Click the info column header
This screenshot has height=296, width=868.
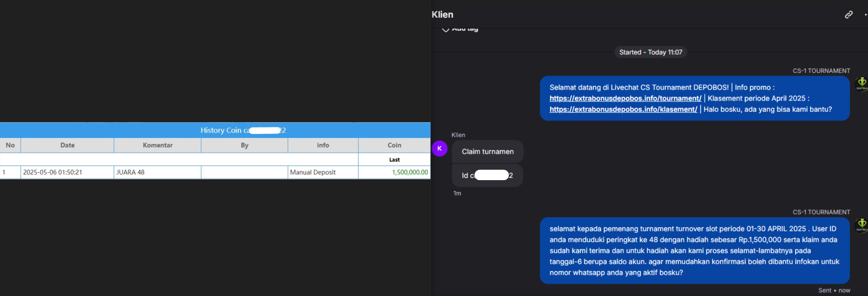[x=323, y=145]
